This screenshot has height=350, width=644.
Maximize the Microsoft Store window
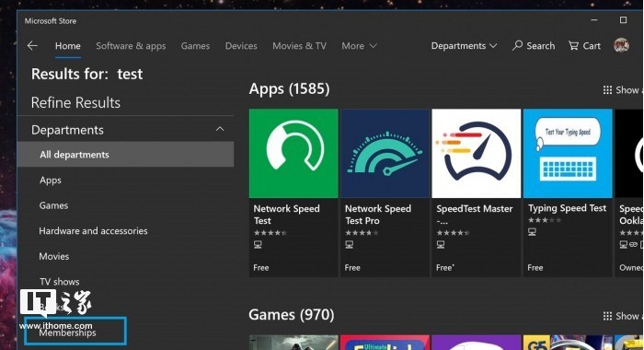coord(623,19)
